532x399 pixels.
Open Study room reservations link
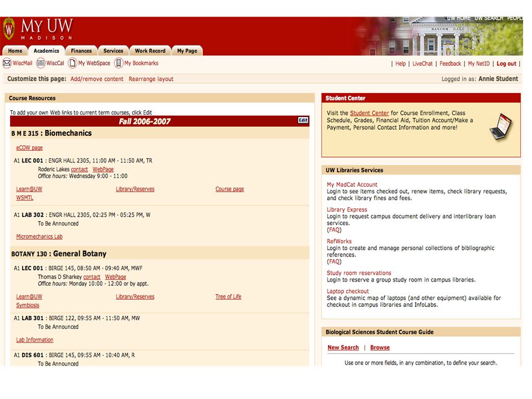(359, 273)
